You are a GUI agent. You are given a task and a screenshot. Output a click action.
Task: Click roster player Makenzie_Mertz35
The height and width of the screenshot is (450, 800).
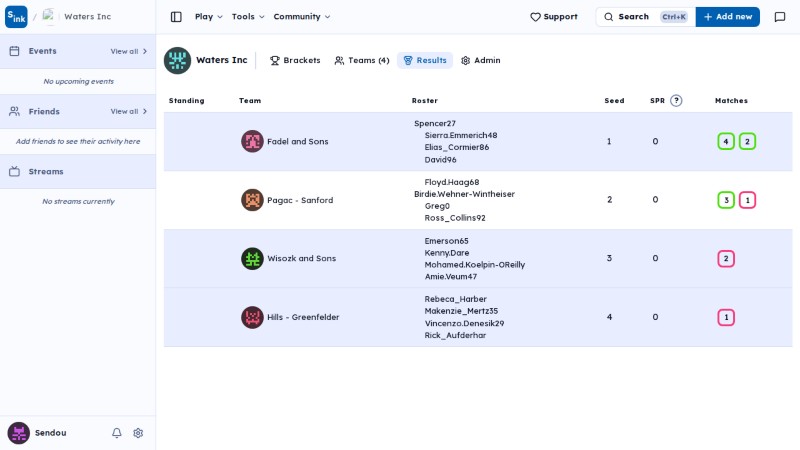461,311
